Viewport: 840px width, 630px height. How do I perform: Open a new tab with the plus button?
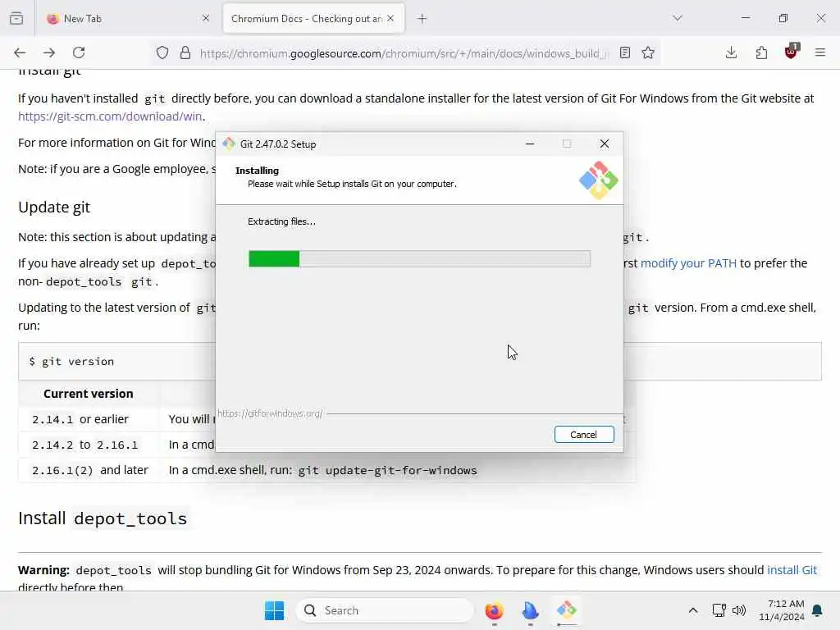coord(422,19)
